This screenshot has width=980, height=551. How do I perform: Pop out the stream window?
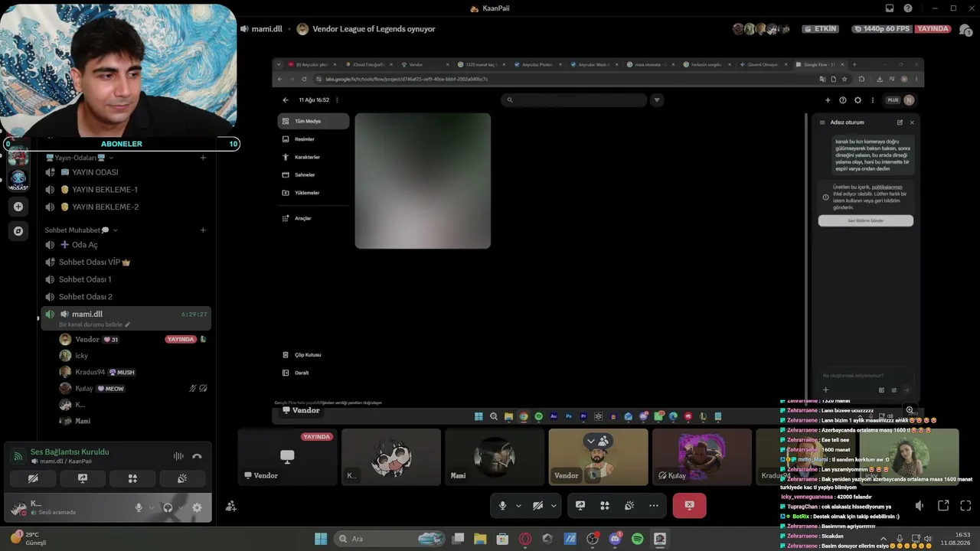pyautogui.click(x=943, y=506)
